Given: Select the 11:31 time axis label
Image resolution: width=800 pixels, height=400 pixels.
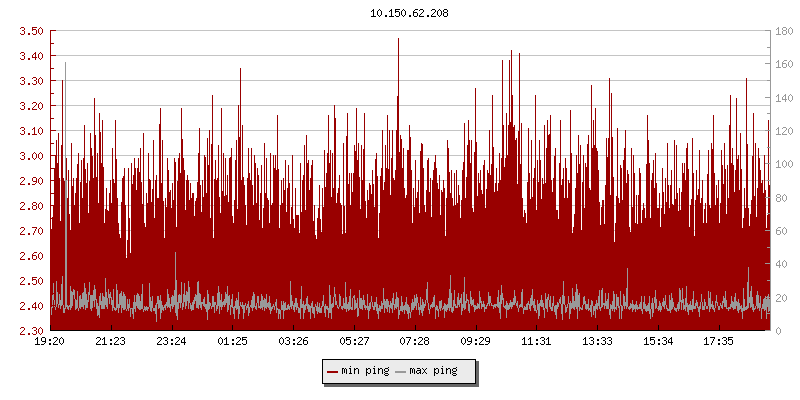Looking at the screenshot, I should (x=536, y=342).
